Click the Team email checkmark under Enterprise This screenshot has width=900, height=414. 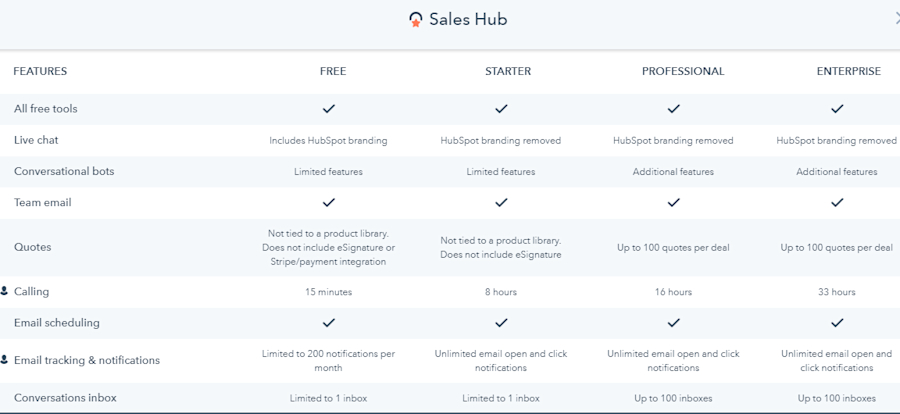coord(837,202)
